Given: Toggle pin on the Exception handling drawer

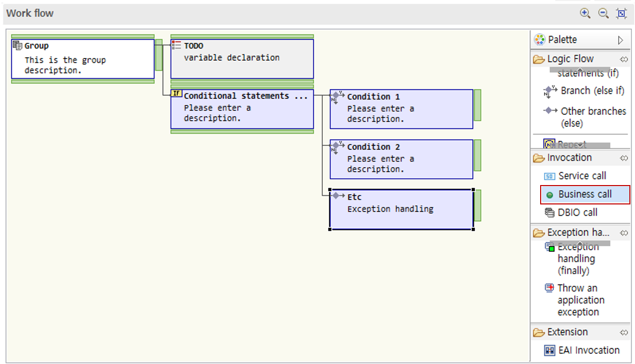Looking at the screenshot, I should [x=624, y=233].
